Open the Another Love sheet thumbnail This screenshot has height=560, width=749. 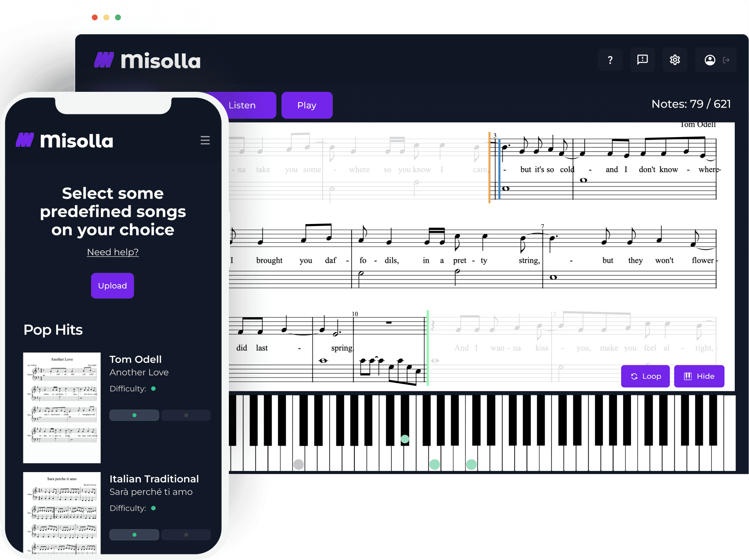[62, 408]
